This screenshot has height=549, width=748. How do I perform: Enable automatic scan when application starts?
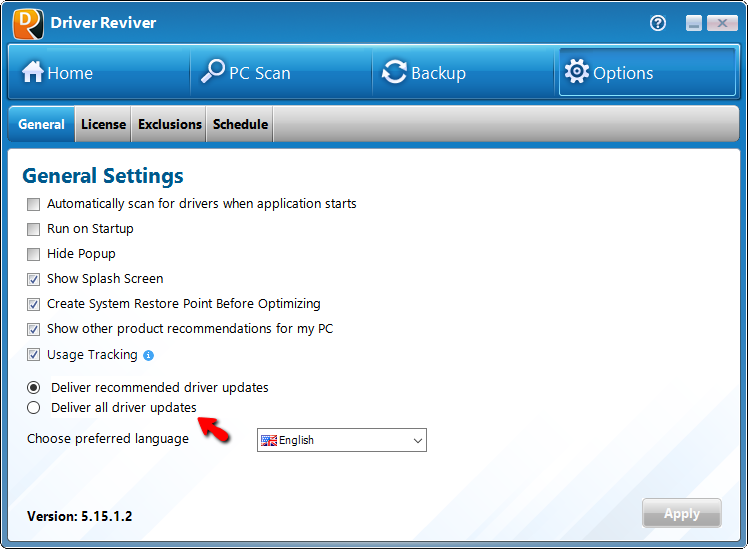click(x=34, y=204)
